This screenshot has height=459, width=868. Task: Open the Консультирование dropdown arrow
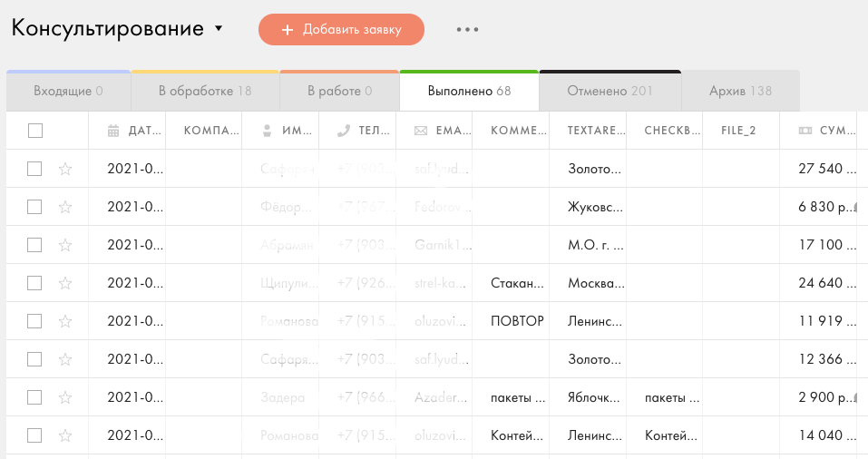pyautogui.click(x=219, y=28)
